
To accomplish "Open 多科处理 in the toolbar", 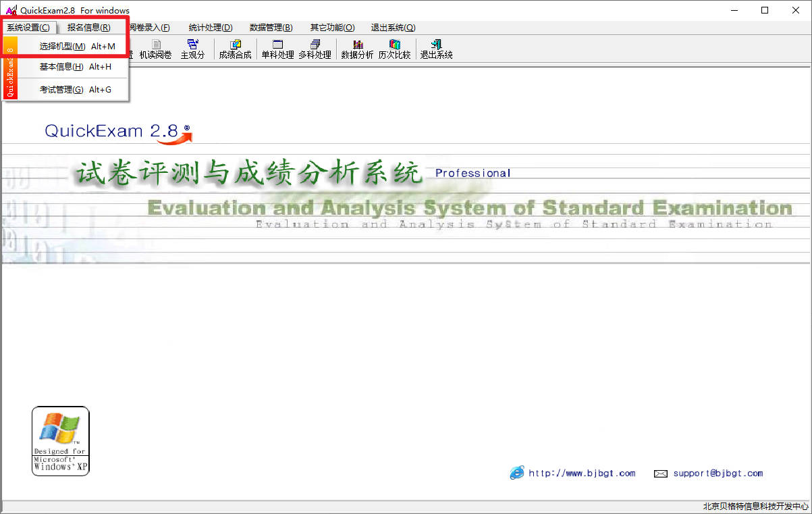I will pyautogui.click(x=315, y=49).
